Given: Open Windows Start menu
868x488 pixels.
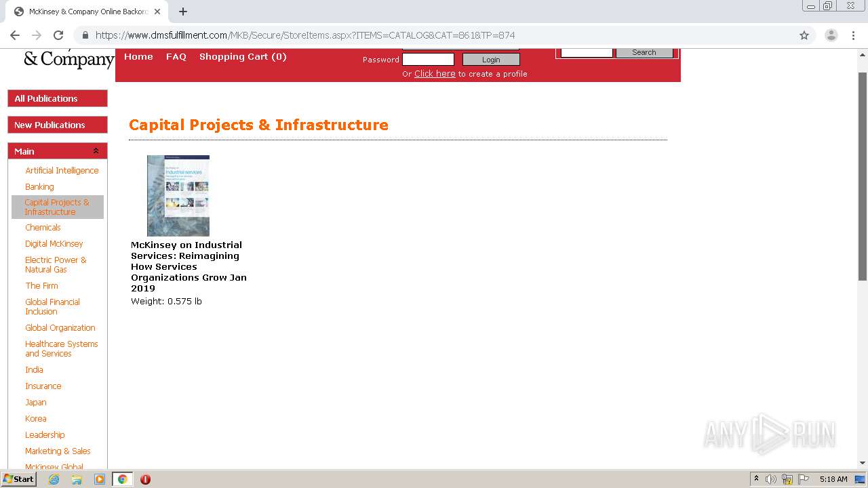Looking at the screenshot, I should (x=18, y=479).
